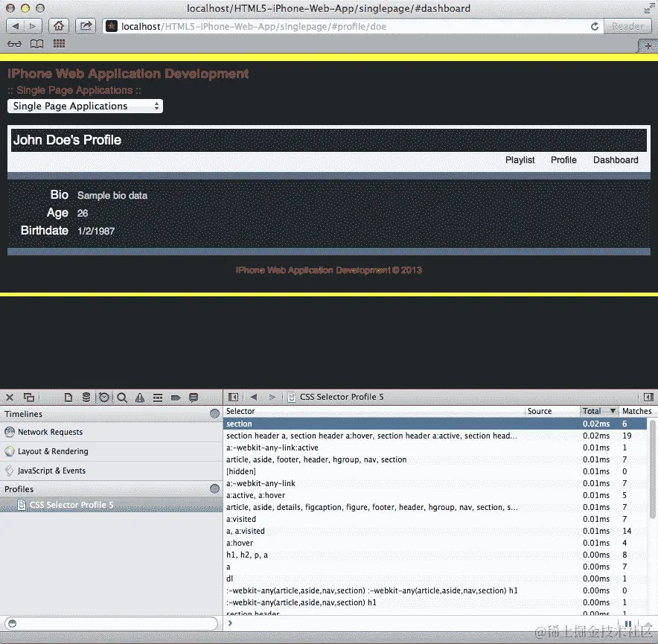Open the Breakpoints tag icon in the inspector
Screen dimensions: 658x644
pos(176,398)
